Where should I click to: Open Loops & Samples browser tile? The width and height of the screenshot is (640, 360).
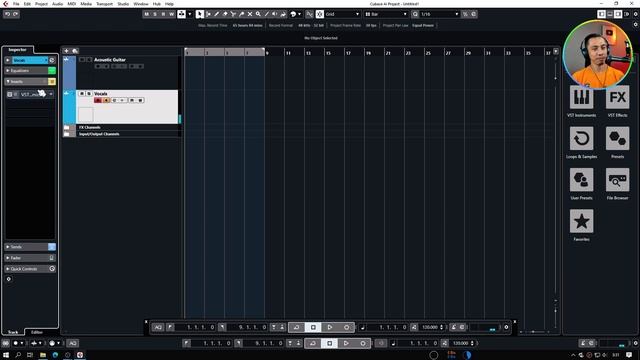tap(581, 139)
